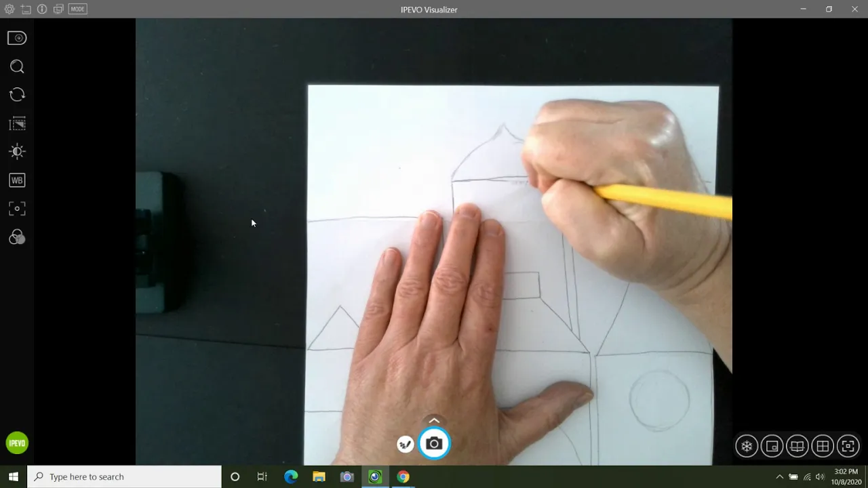The width and height of the screenshot is (868, 488).
Task: Open the resolution/aspect ratio tool
Action: [17, 123]
